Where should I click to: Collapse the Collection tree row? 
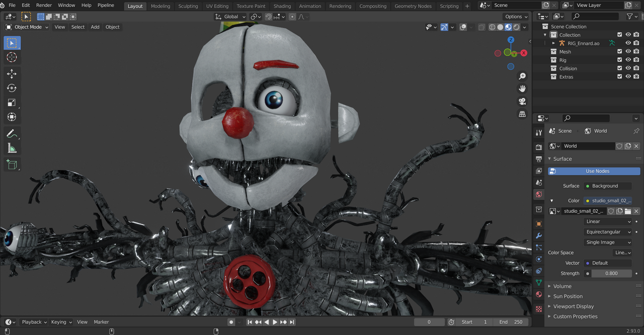click(545, 35)
